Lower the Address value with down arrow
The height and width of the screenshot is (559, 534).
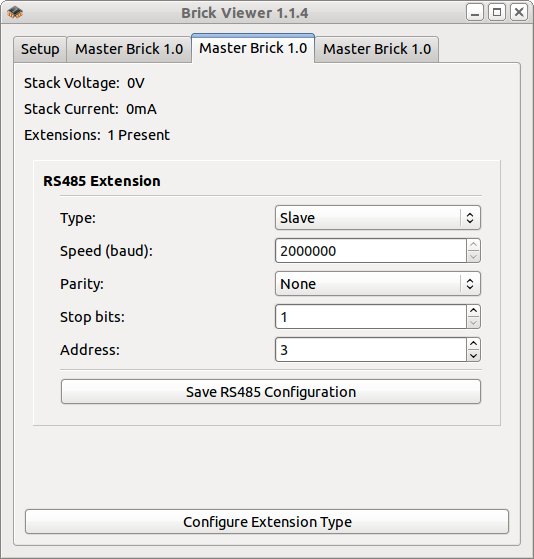[x=473, y=356]
